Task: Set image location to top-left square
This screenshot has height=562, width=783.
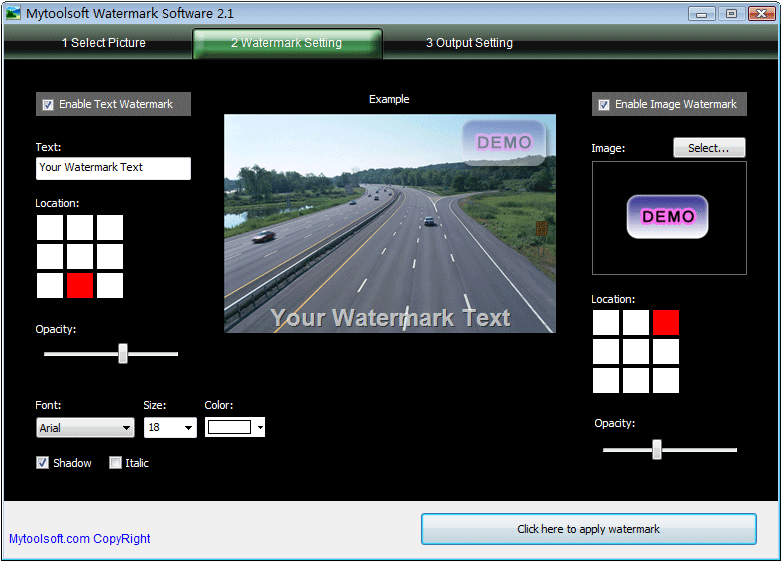Action: click(606, 323)
